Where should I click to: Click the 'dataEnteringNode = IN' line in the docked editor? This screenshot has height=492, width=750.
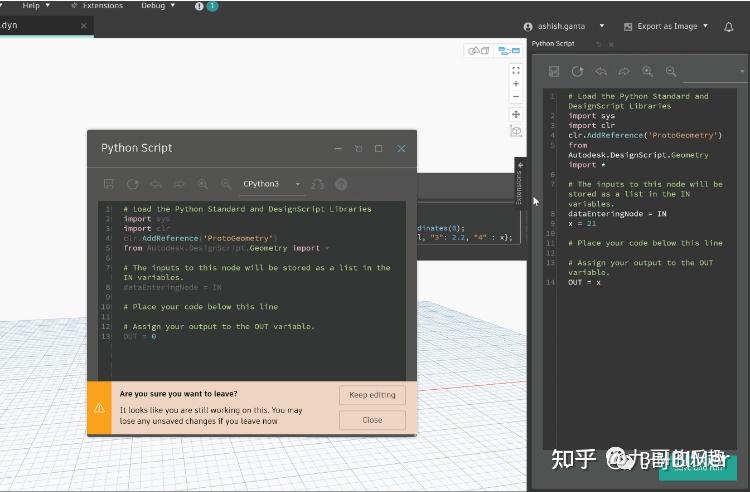(x=617, y=214)
